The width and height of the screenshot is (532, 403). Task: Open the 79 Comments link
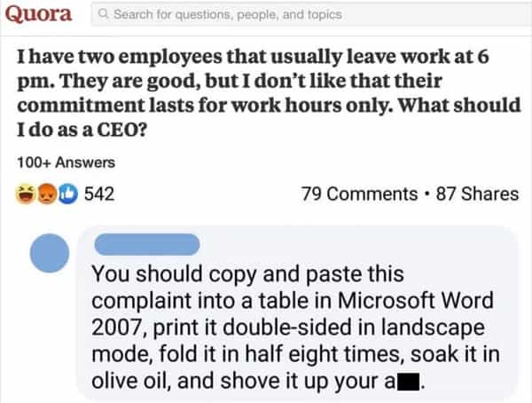pos(357,193)
